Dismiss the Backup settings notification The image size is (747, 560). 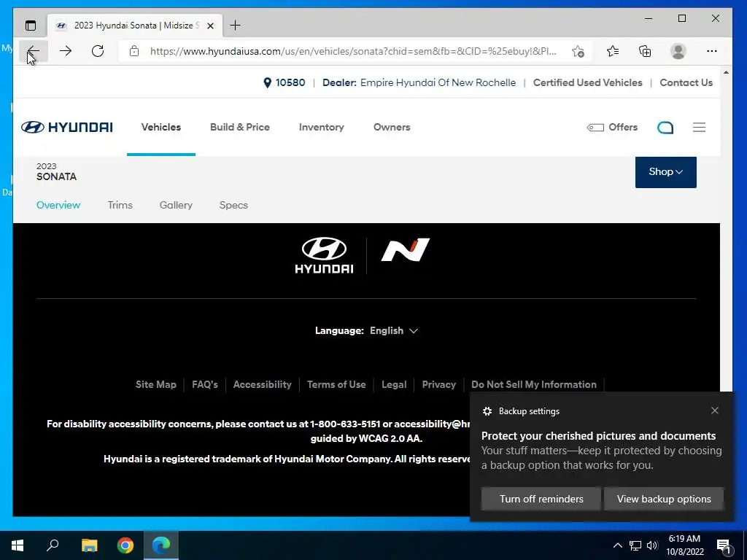coord(715,411)
